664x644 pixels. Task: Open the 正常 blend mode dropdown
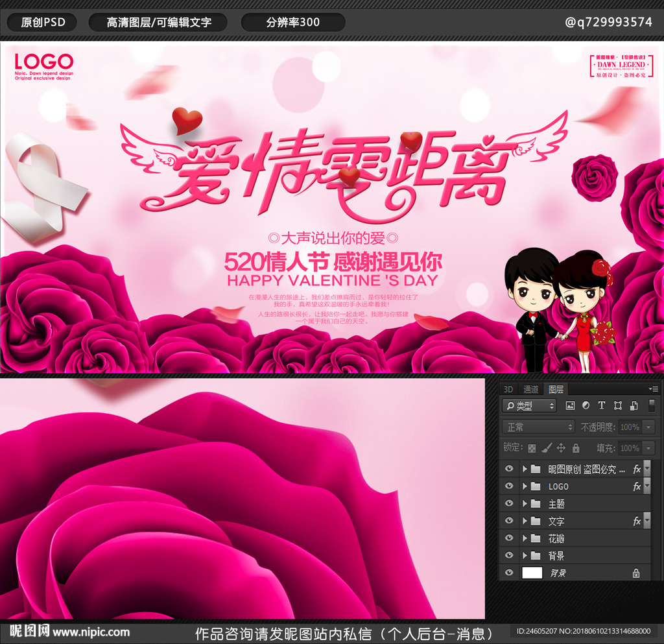538,427
